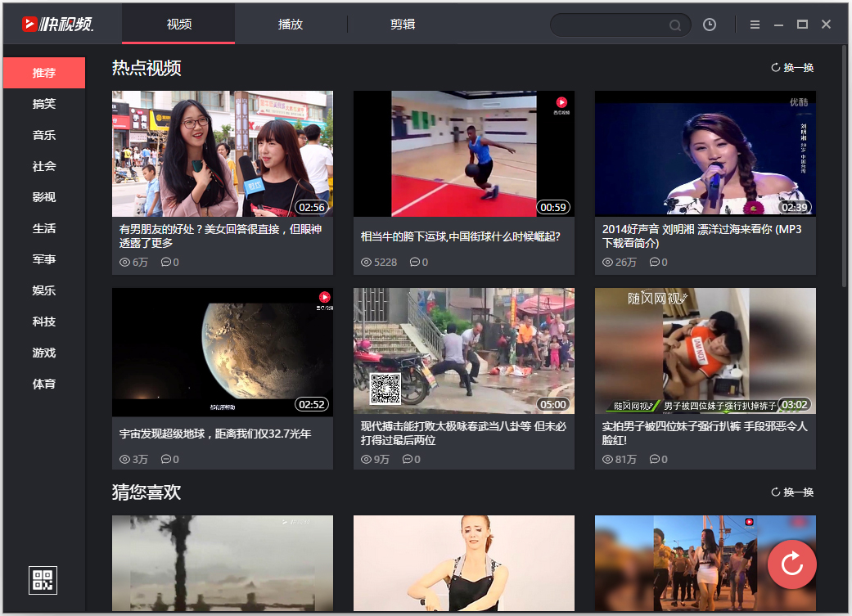852x616 pixels.
Task: Click the 快视频 logo
Action: 58,24
